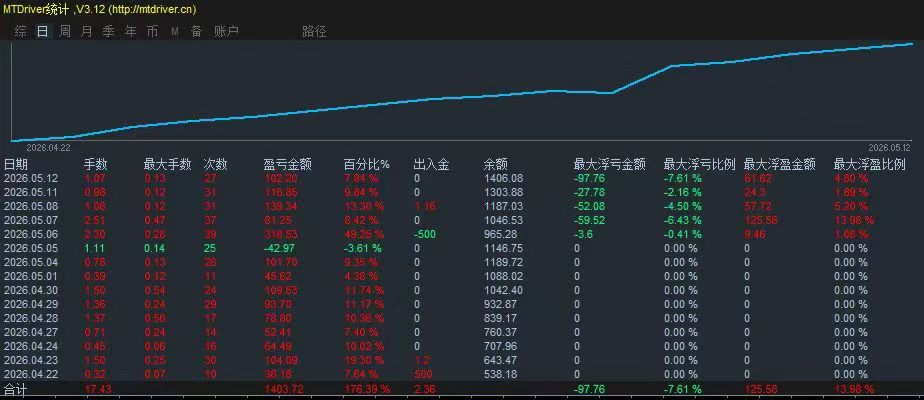This screenshot has width=924, height=400.
Task: Click the 538.18 balance cell
Action: tap(500, 375)
